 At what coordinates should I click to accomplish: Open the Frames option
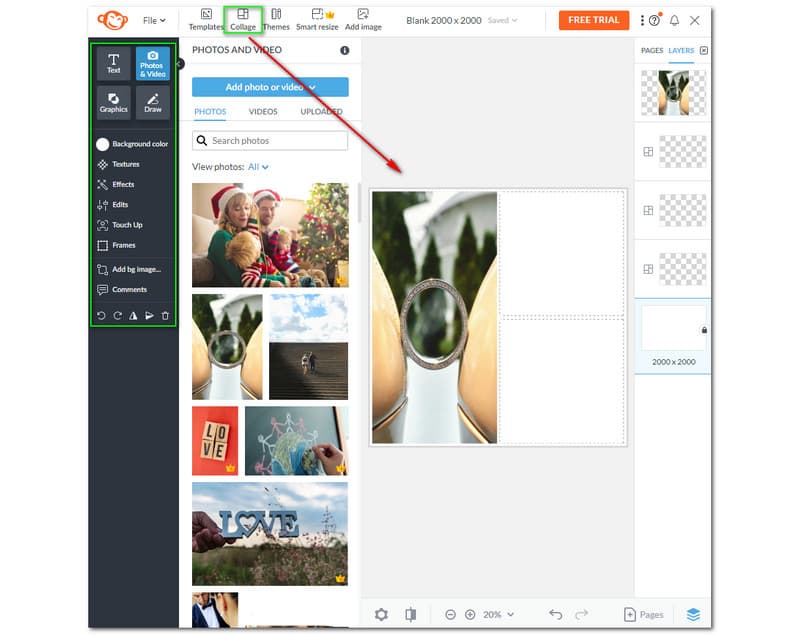[116, 245]
